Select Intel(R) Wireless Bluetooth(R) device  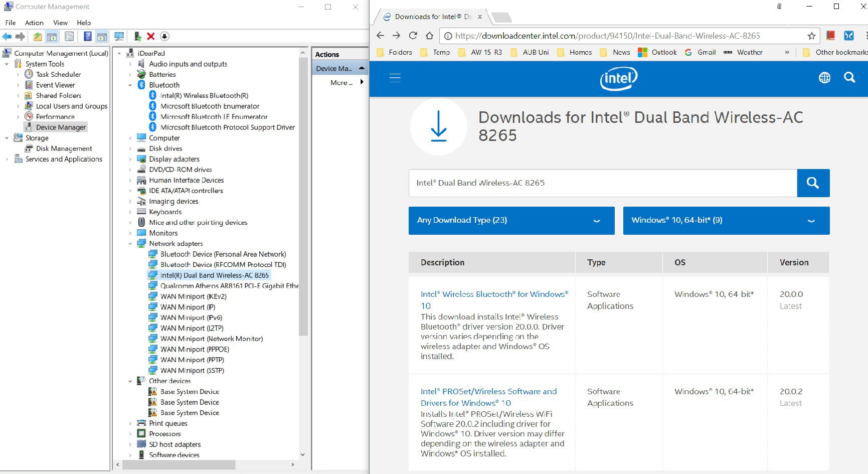(x=204, y=95)
